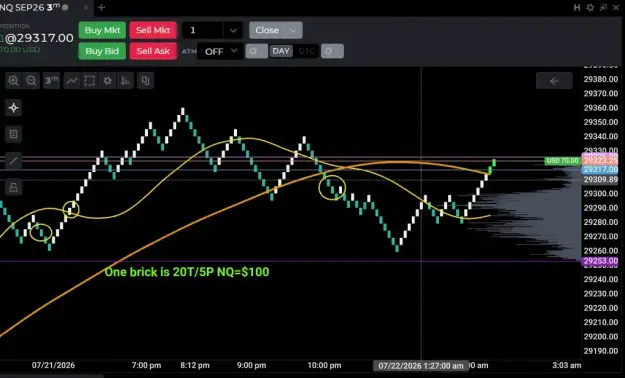Pop out the chart window icon
The width and height of the screenshot is (625, 378).
point(603,8)
